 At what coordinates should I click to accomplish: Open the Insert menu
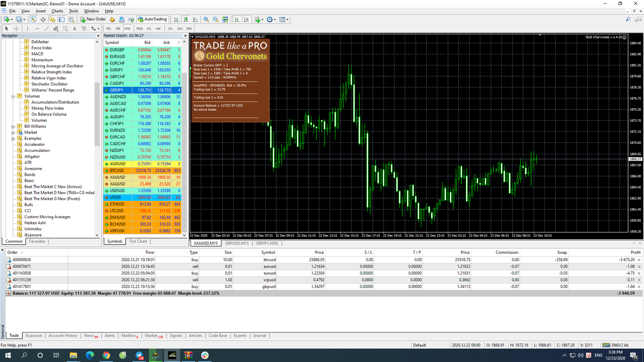tap(40, 10)
